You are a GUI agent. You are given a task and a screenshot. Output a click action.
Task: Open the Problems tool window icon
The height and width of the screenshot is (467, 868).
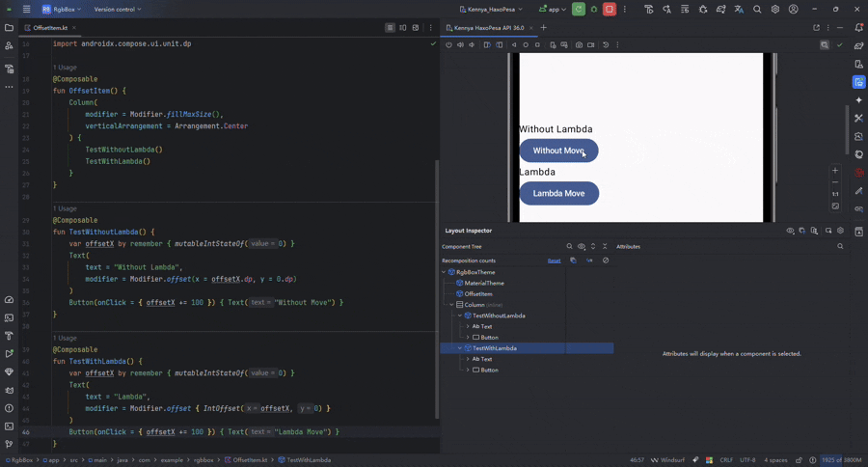9,408
